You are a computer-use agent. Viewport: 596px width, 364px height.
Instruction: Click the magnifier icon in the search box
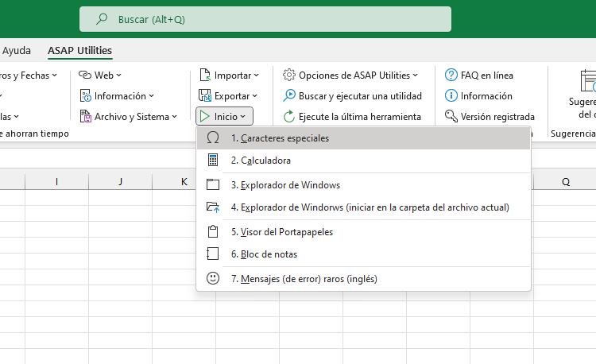coord(102,19)
